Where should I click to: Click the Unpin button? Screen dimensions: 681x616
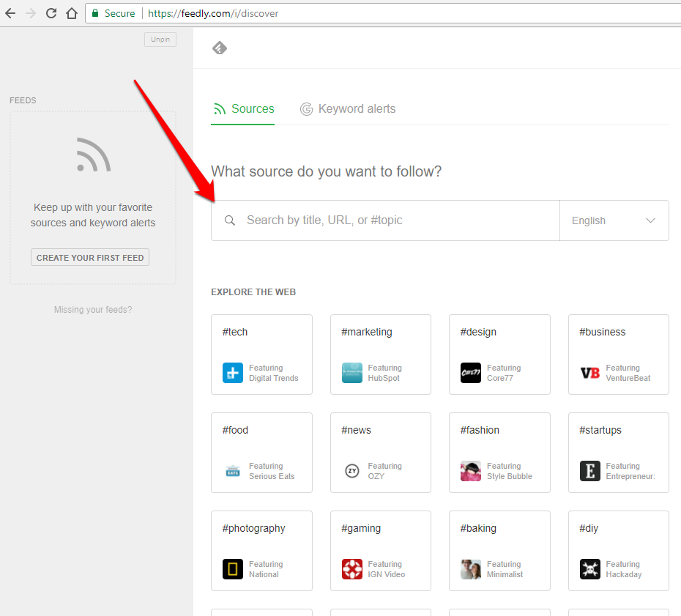(160, 40)
